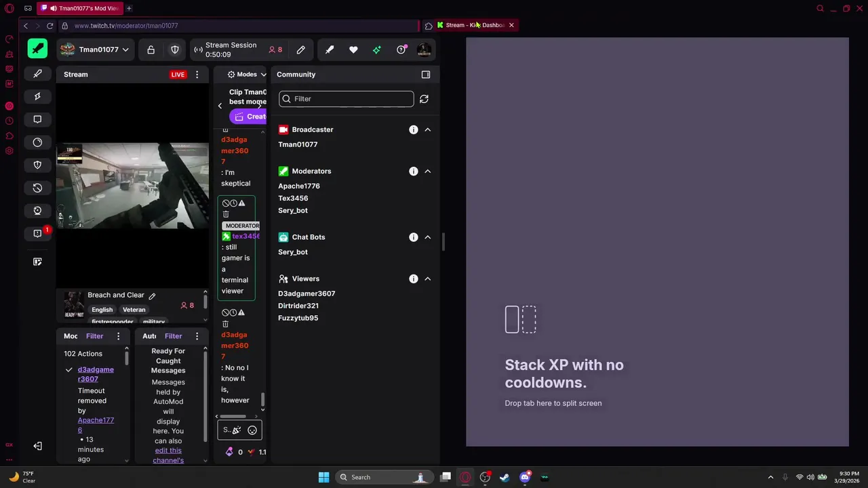Click the alarm-style clock icon in left rail
Viewport: 868px width, 488px height.
37,211
